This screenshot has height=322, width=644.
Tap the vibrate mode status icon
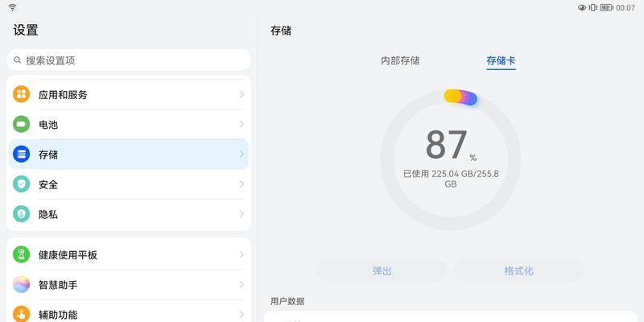pyautogui.click(x=593, y=7)
